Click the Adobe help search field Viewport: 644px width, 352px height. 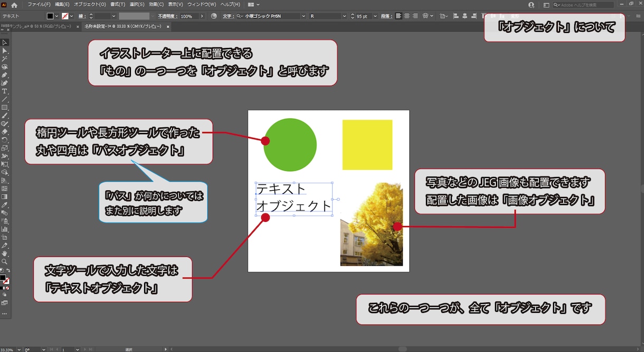(583, 4)
